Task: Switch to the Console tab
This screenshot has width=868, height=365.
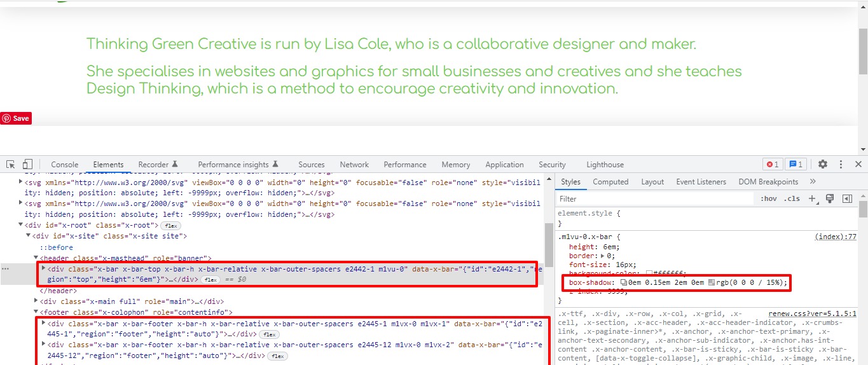Action: [x=64, y=165]
